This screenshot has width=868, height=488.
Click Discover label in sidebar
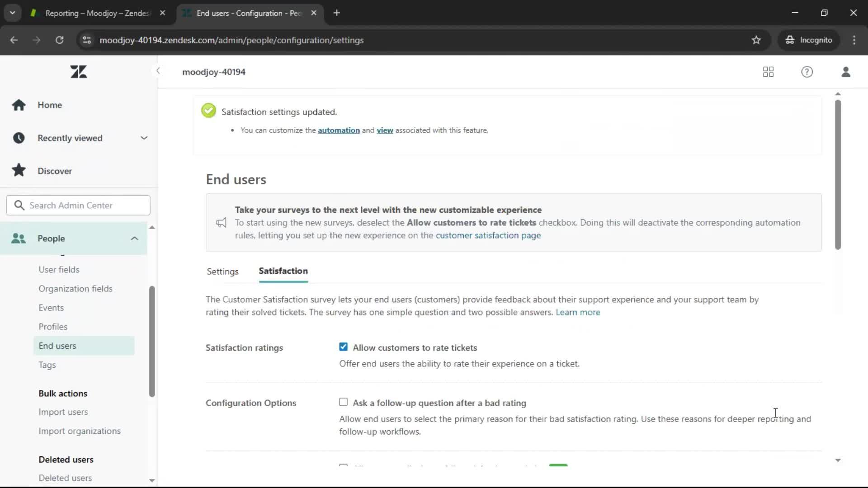(x=55, y=171)
